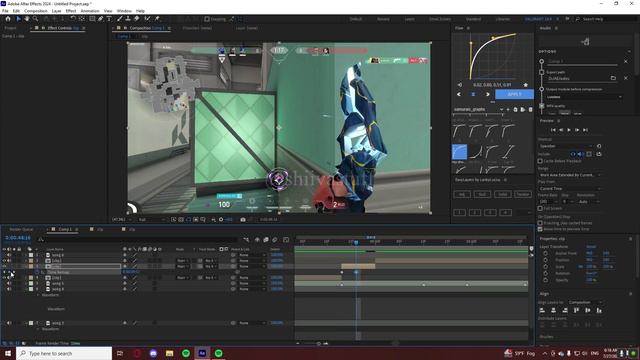The width and height of the screenshot is (640, 360).
Task: Toggle 'If caching, play cached frames'
Action: point(540,223)
